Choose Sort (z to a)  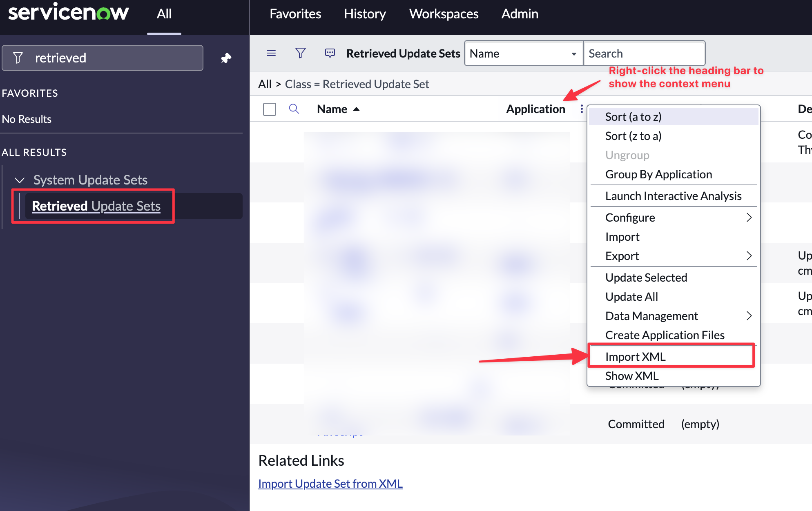click(x=674, y=136)
